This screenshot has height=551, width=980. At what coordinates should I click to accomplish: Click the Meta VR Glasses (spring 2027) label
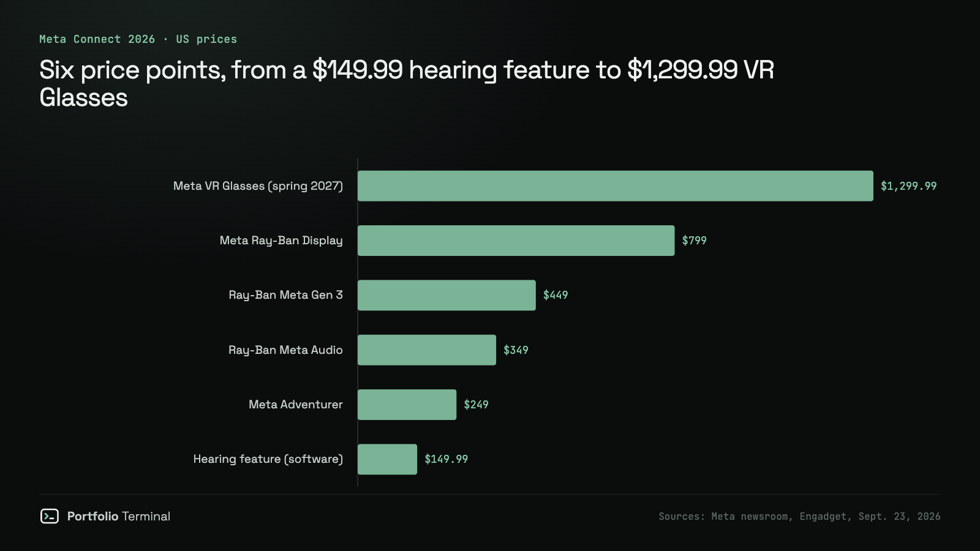point(258,186)
